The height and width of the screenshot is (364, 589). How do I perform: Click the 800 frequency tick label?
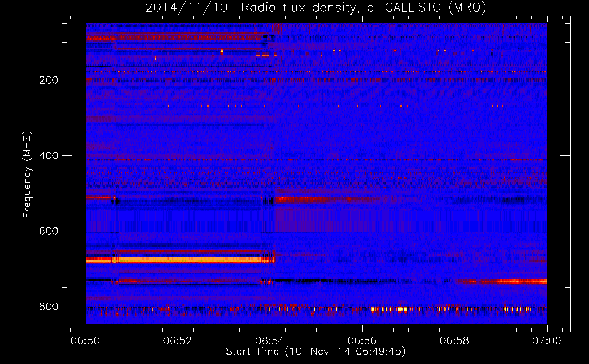pyautogui.click(x=49, y=307)
